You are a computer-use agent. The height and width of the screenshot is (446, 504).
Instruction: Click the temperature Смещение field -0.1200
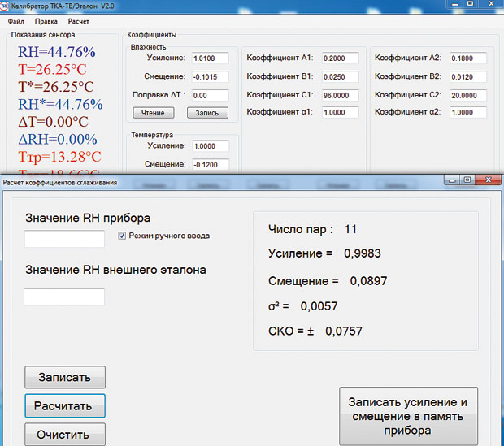(x=211, y=165)
